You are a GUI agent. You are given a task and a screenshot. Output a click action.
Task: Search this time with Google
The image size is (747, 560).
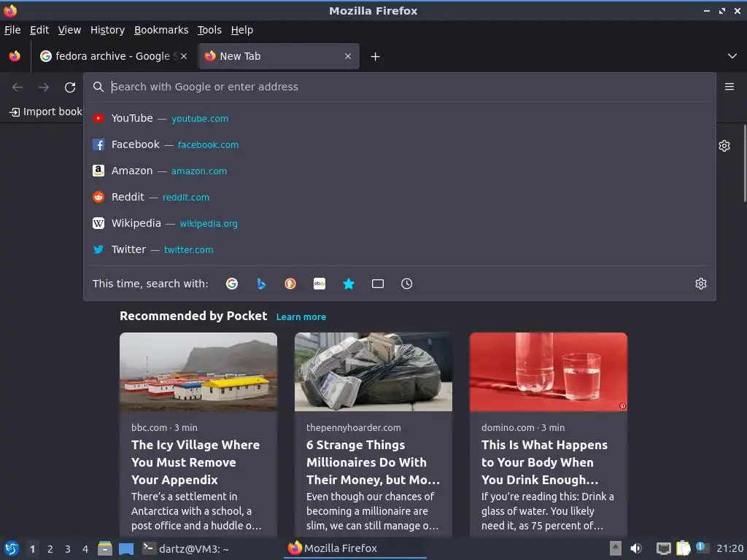(x=232, y=284)
